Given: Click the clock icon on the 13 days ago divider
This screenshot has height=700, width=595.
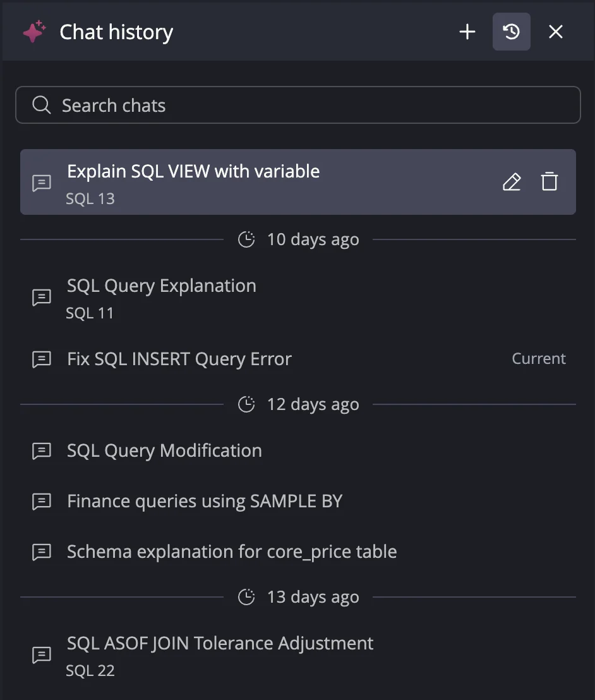Looking at the screenshot, I should [x=246, y=596].
